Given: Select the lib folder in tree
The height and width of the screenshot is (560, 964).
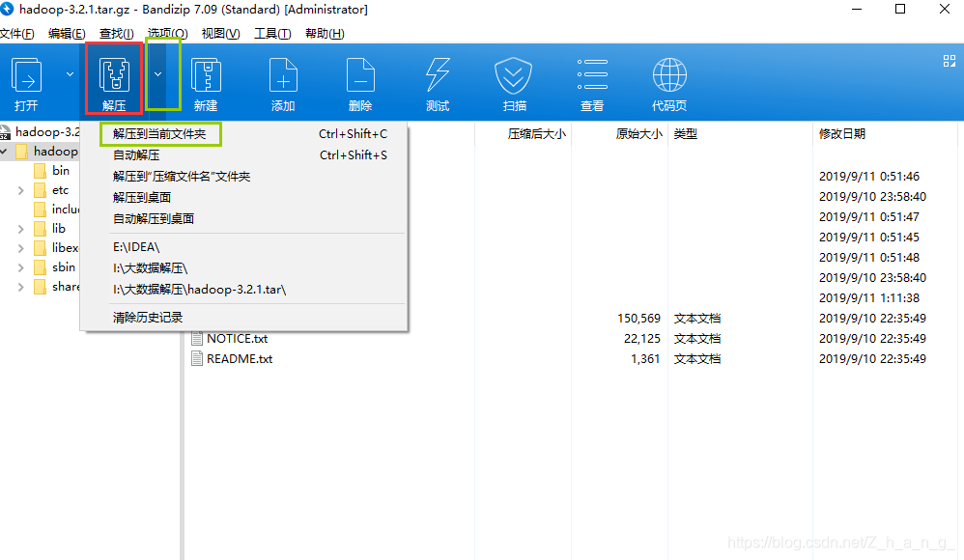Looking at the screenshot, I should tap(58, 229).
